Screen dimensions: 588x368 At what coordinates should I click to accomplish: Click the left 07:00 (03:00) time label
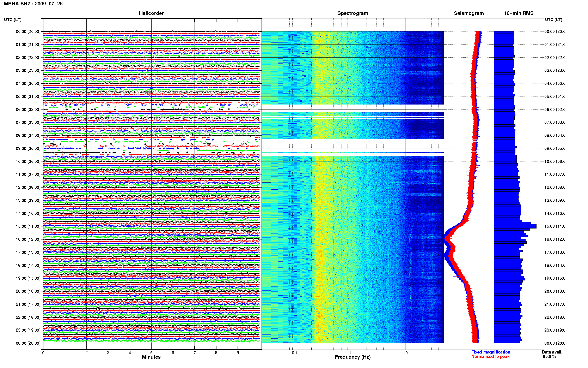pos(28,122)
